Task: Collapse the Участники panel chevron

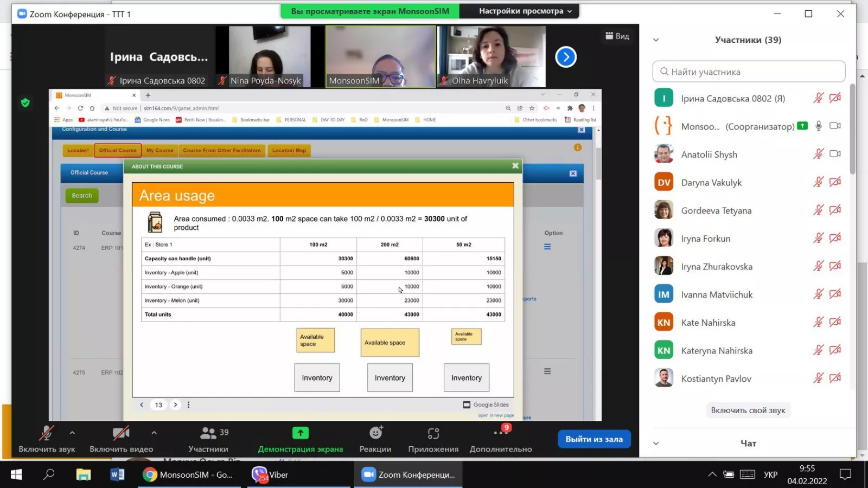Action: (656, 40)
